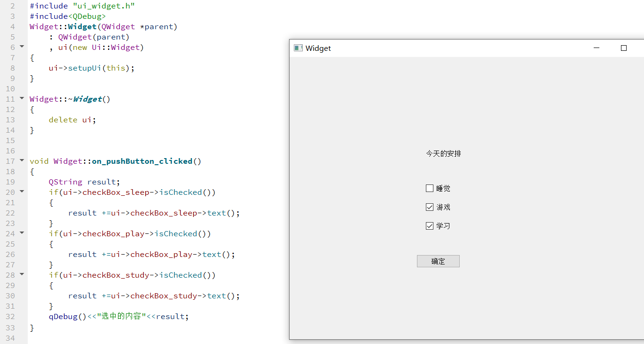Viewport: 644px width, 344px height.
Task: Click line number 32 in the gutter
Action: 10,316
